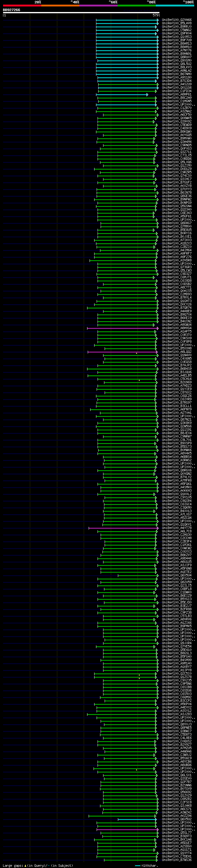Click the cyan alignment bar for UniRef100_A8HP61
The width and height of the screenshot is (197, 868).
point(123,95)
